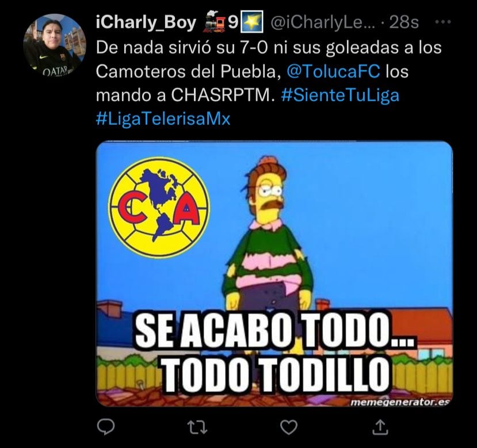Visit the @TolucaFC mention
Image resolution: width=477 pixels, height=448 pixels.
[333, 71]
